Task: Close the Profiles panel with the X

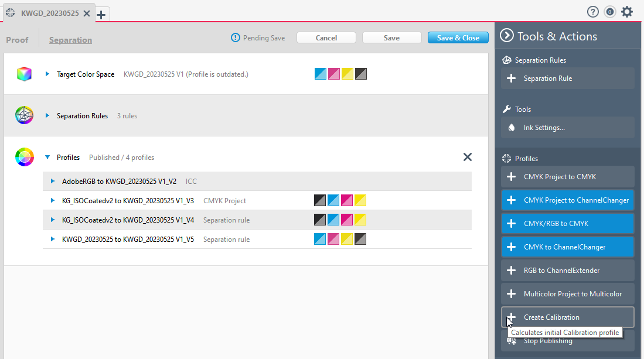Action: click(x=467, y=157)
